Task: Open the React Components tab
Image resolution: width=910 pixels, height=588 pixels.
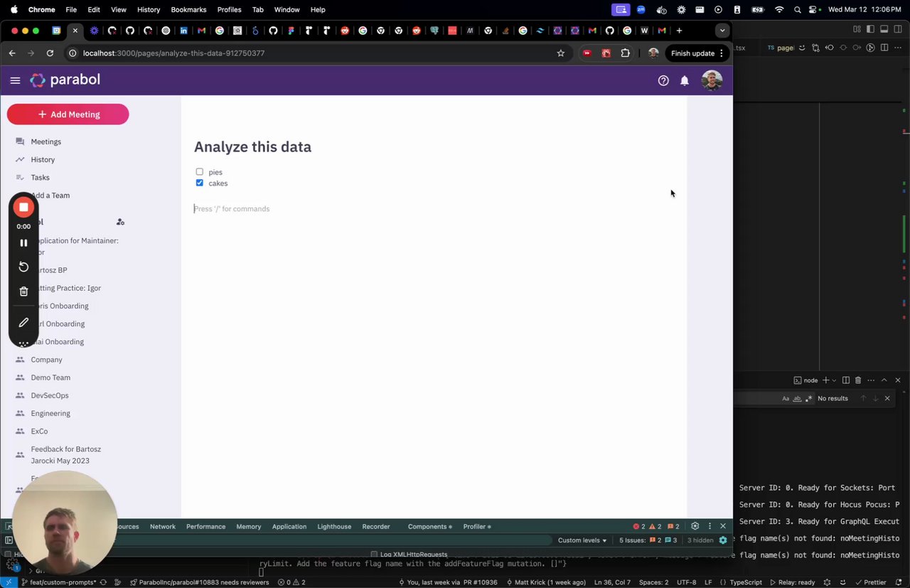Action: tap(429, 526)
